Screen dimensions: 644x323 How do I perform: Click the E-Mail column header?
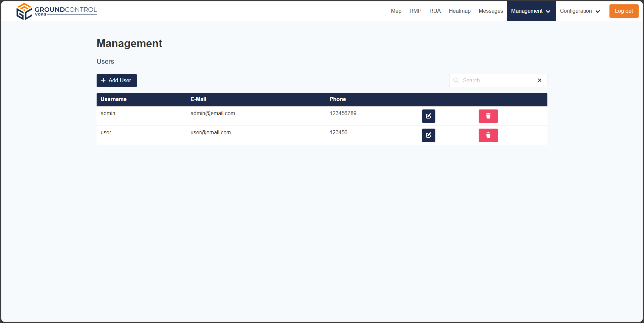(x=198, y=99)
